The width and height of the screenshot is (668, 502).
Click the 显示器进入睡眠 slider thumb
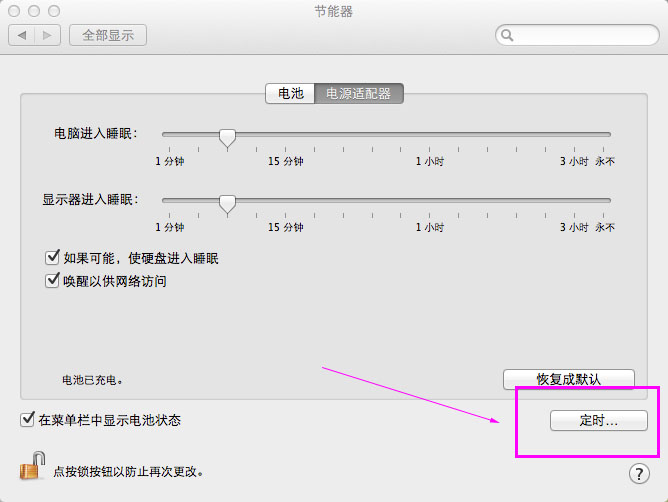pyautogui.click(x=227, y=204)
